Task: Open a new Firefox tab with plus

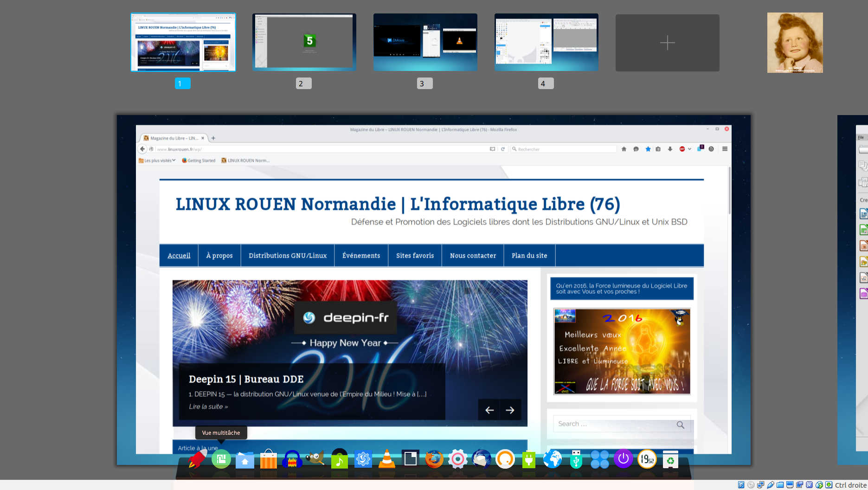Action: pyautogui.click(x=213, y=138)
